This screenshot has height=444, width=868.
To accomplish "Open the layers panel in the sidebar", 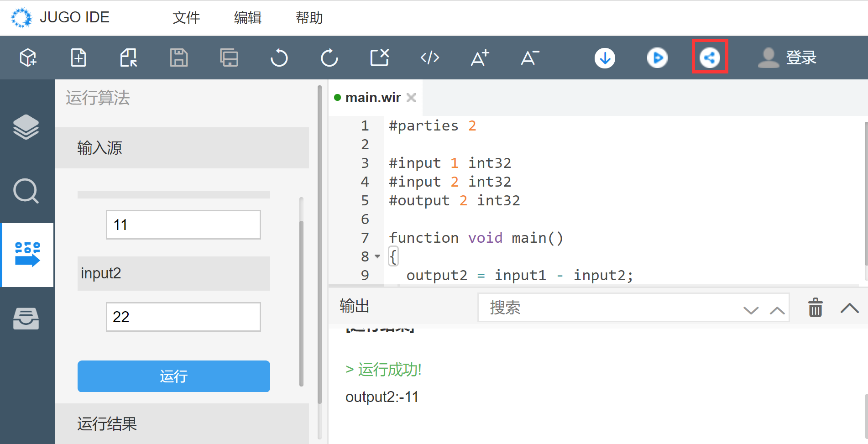I will 26,127.
